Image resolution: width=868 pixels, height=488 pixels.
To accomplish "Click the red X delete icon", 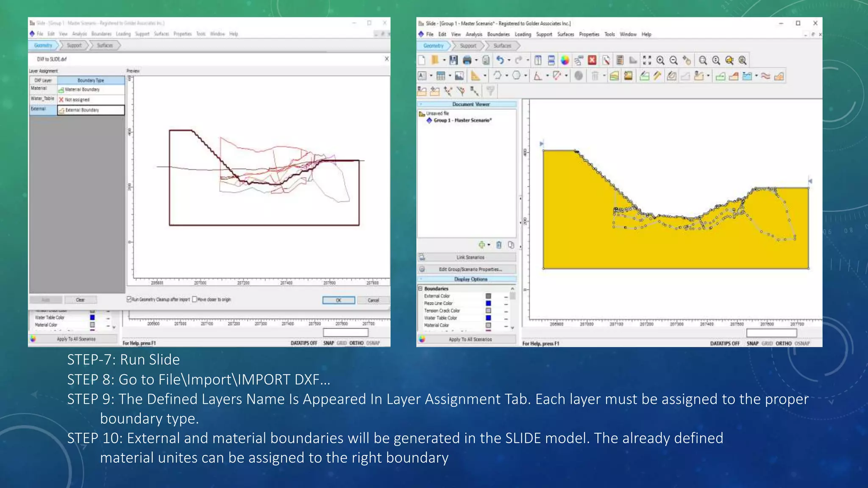I will coord(592,61).
